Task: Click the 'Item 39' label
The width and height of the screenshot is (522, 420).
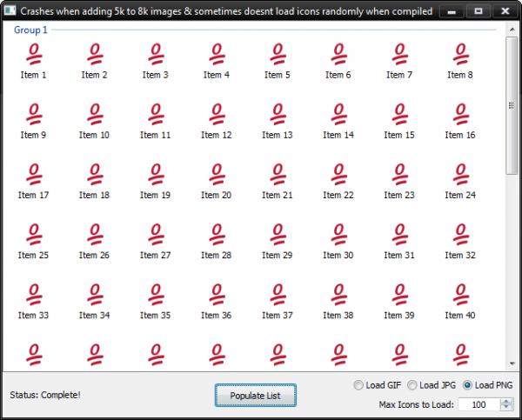Action: coord(399,315)
